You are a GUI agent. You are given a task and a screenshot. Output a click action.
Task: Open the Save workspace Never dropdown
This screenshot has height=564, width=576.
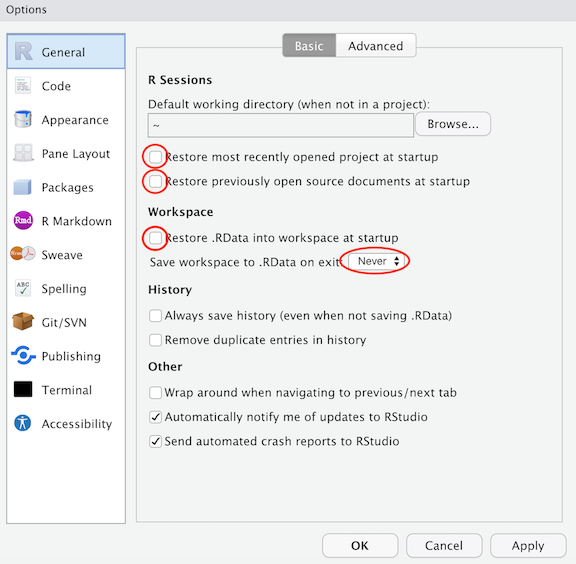pyautogui.click(x=377, y=261)
